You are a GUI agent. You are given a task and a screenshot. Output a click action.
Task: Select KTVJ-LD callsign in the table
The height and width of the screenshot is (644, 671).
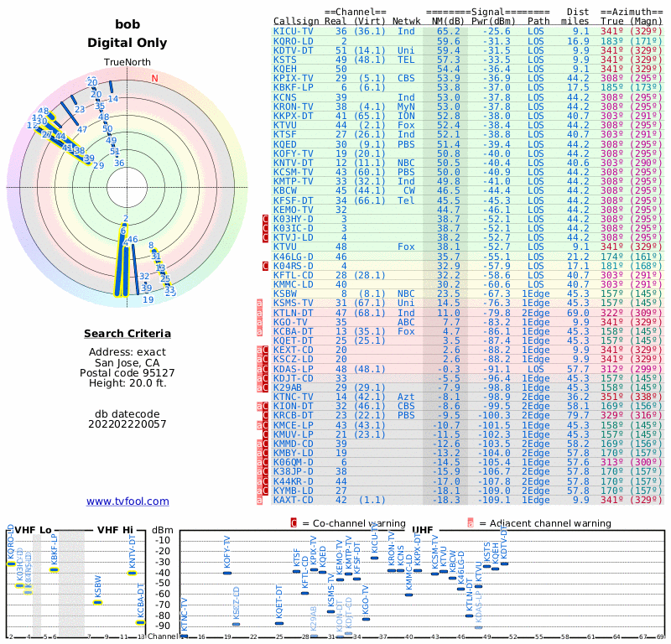click(x=293, y=237)
